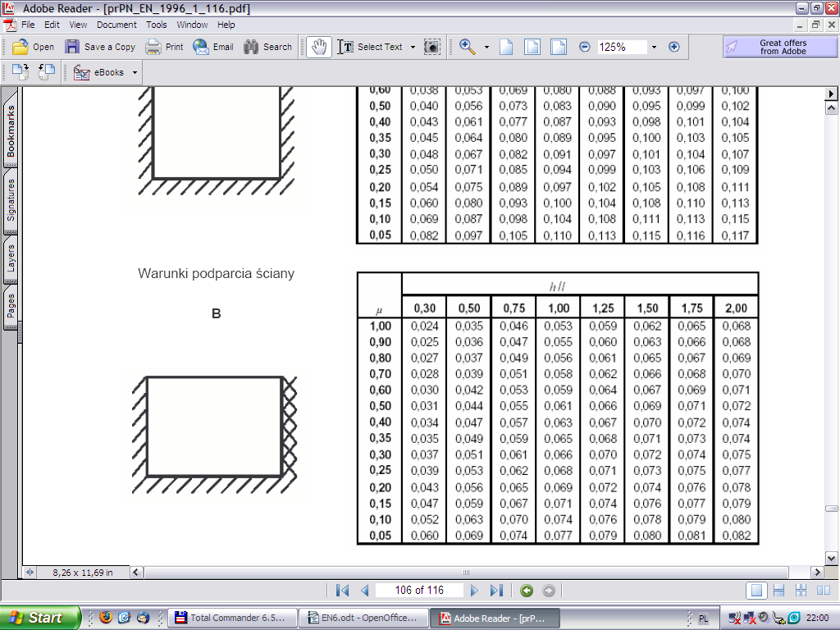Viewport: 840px width, 630px height.
Task: Click the horizontal scrollbar thumb
Action: click(466, 572)
